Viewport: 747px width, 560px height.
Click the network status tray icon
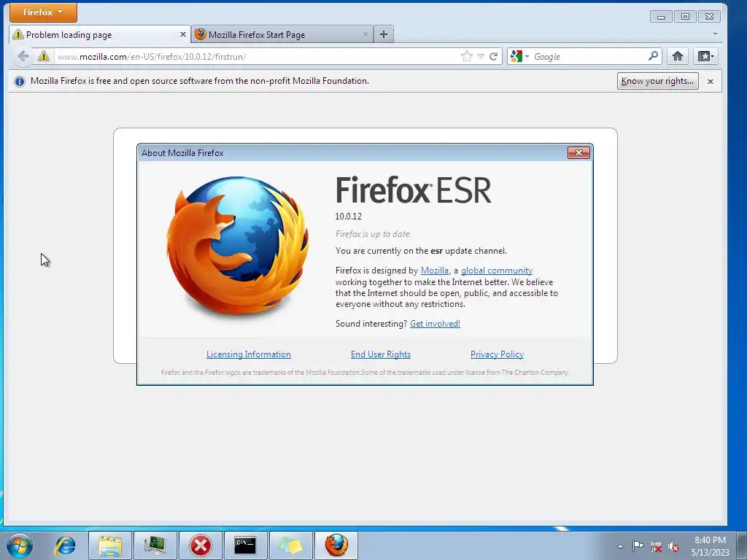point(656,546)
